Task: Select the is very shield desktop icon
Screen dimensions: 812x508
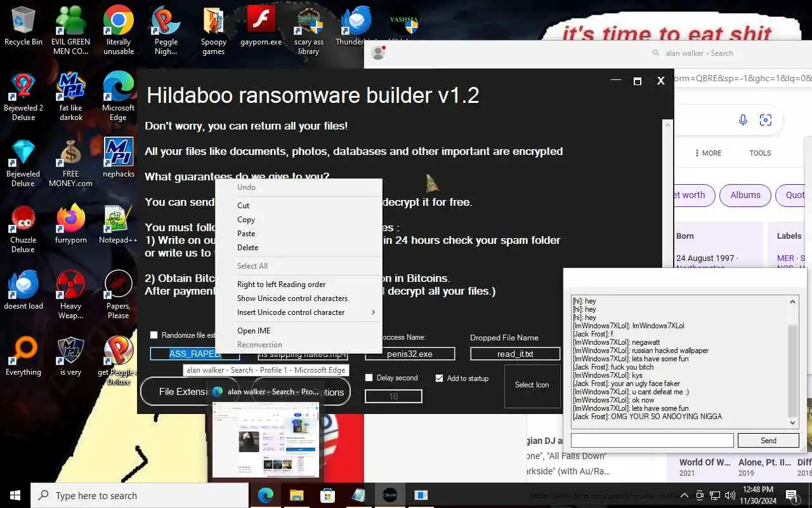Action: [x=71, y=356]
